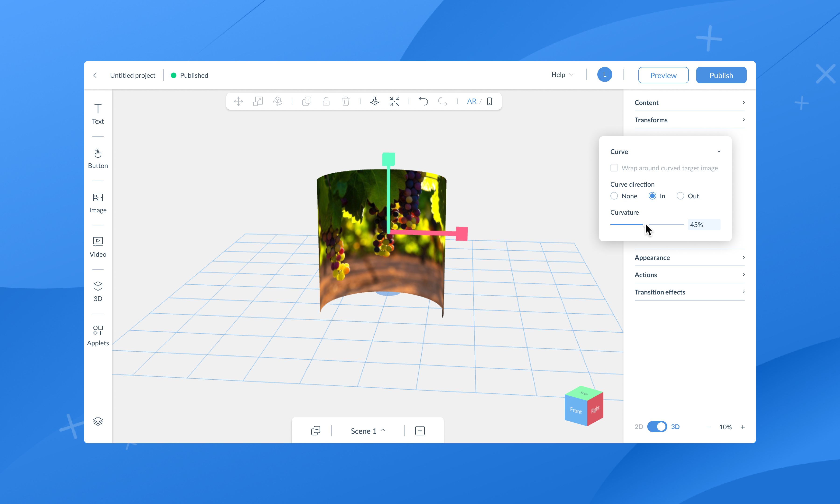Expand the Appearance section
840x504 pixels.
pyautogui.click(x=689, y=257)
